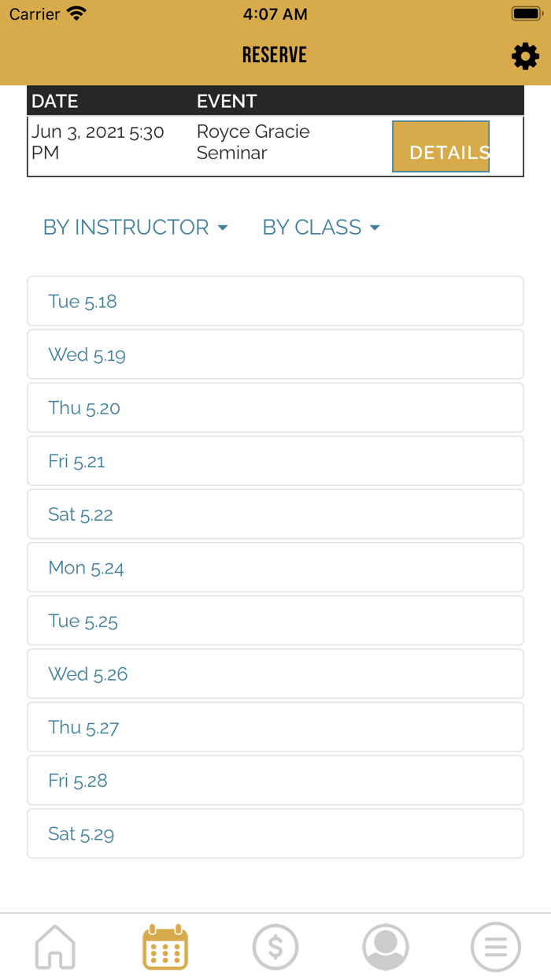Expand Fri 5.21 schedule row
This screenshot has height=980, width=551.
point(275,461)
